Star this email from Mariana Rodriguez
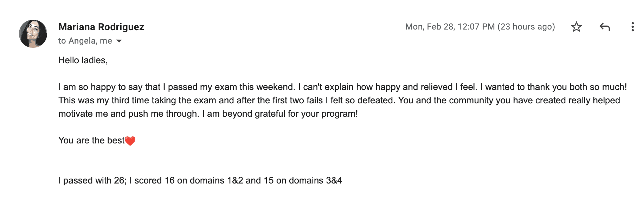This screenshot has height=206, width=644. (576, 27)
